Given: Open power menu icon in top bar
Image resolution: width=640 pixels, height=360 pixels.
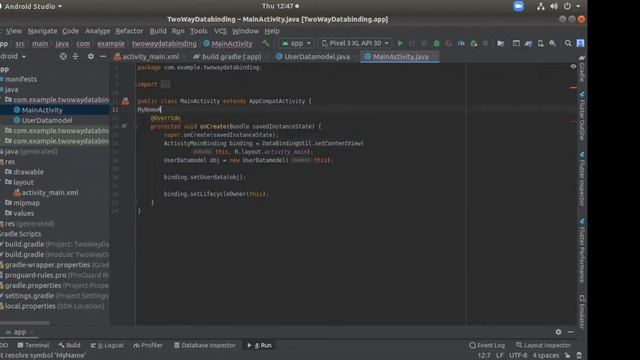Looking at the screenshot, I should click(x=567, y=6).
